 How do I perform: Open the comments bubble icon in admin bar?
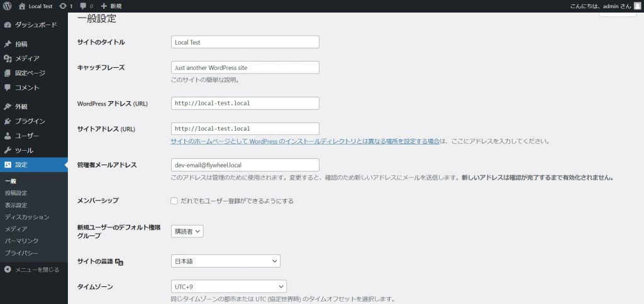pyautogui.click(x=84, y=6)
